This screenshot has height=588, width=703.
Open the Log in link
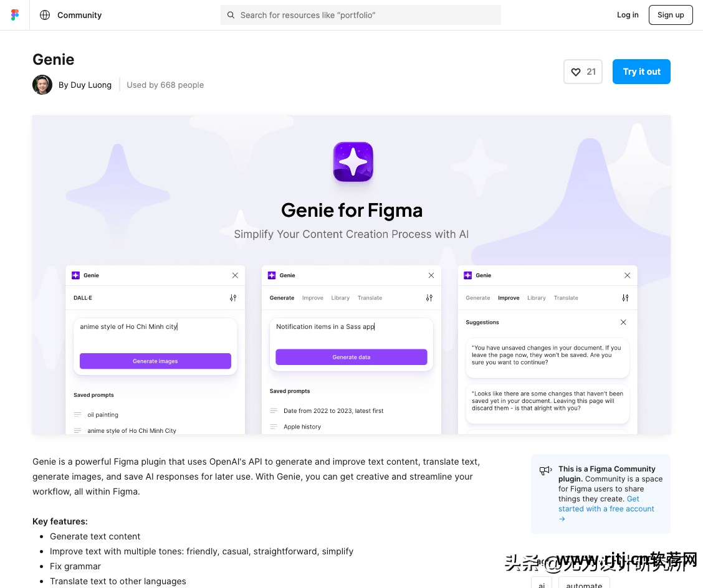tap(627, 15)
